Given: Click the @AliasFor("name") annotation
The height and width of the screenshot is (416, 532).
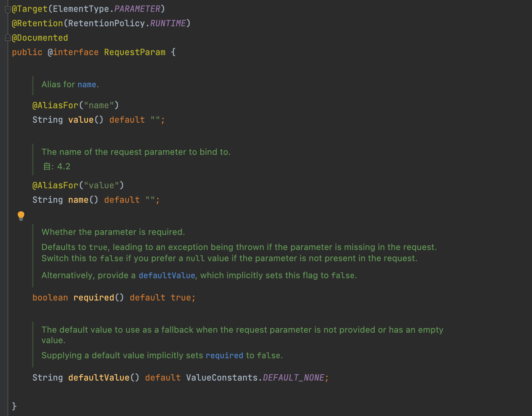Looking at the screenshot, I should coord(76,105).
